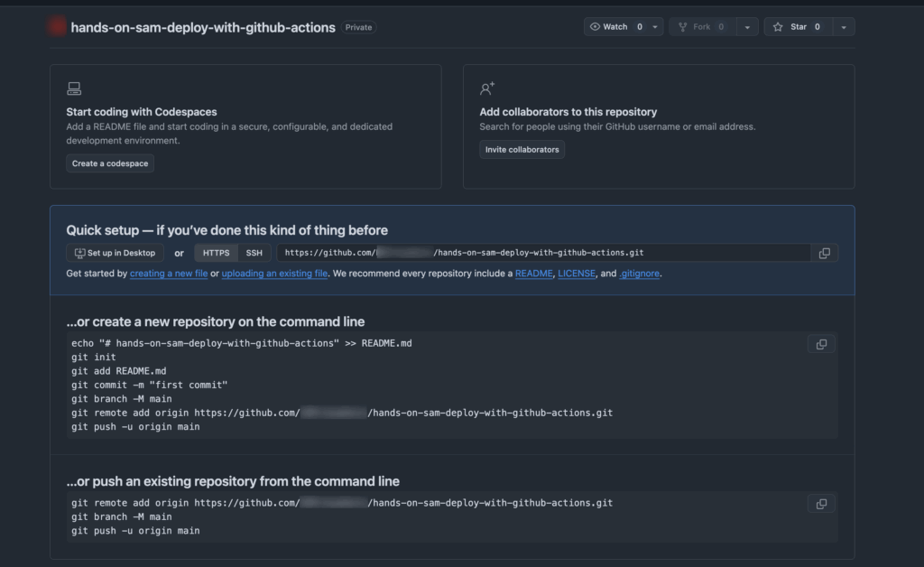
Task: Open the creating a new file link
Action: click(x=169, y=274)
